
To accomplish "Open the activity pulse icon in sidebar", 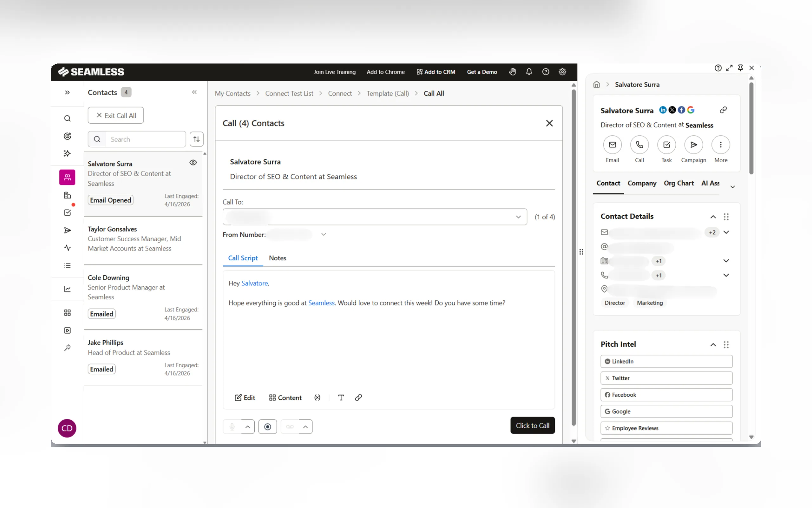I will (x=68, y=248).
